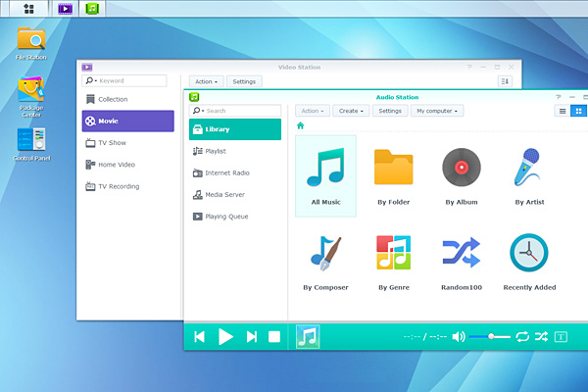Open the All Music library view

(324, 174)
